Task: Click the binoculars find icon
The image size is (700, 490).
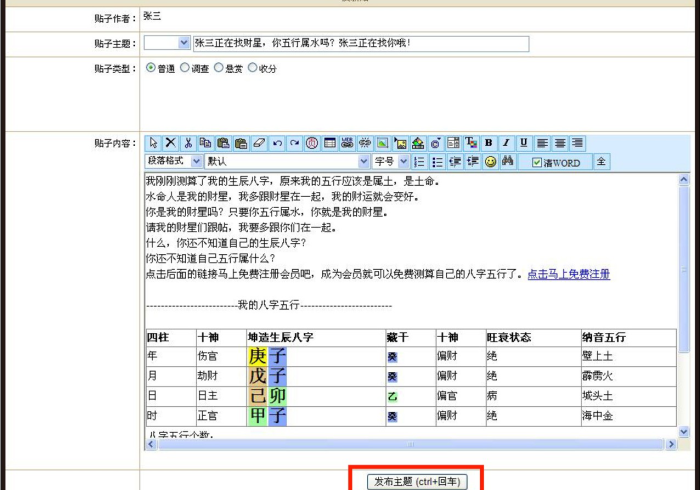Action: pos(508,161)
